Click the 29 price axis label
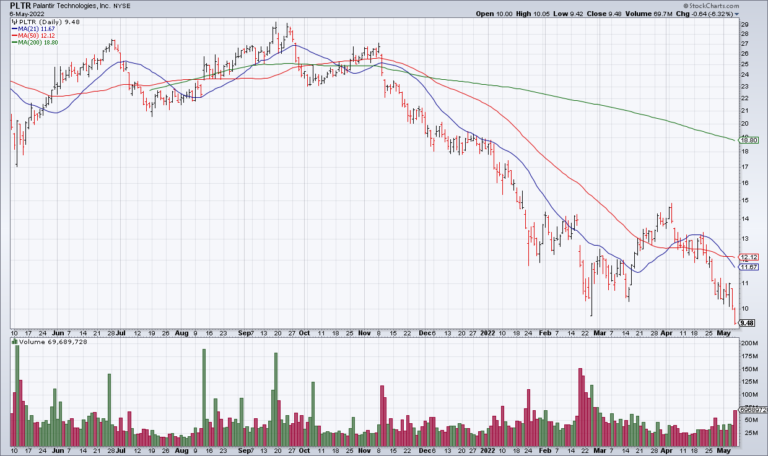Image resolution: width=768 pixels, height=456 pixels. (x=744, y=24)
